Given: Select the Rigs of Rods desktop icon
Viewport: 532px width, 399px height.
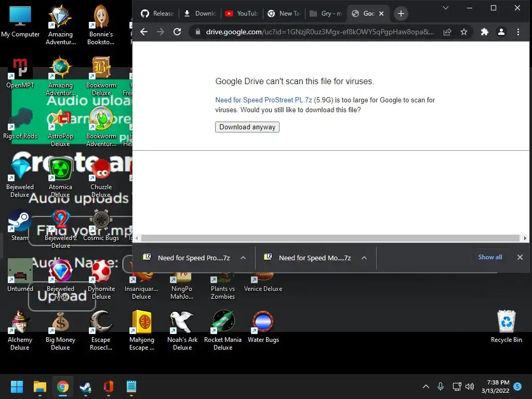Looking at the screenshot, I should coord(20,124).
